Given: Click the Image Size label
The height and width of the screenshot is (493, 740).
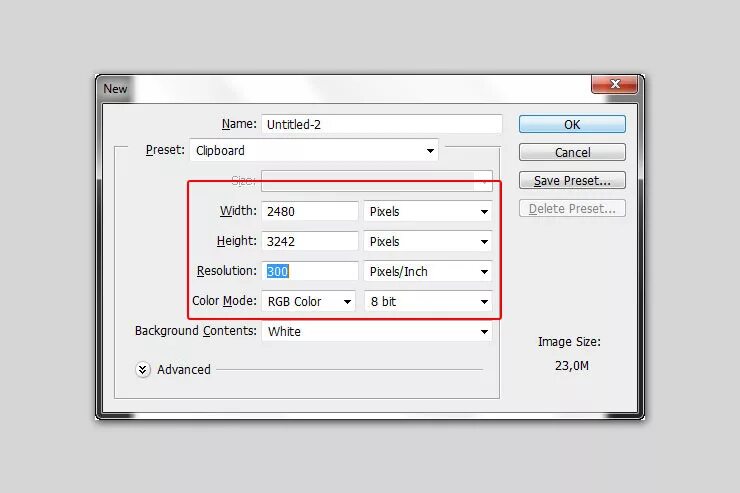Looking at the screenshot, I should [569, 342].
